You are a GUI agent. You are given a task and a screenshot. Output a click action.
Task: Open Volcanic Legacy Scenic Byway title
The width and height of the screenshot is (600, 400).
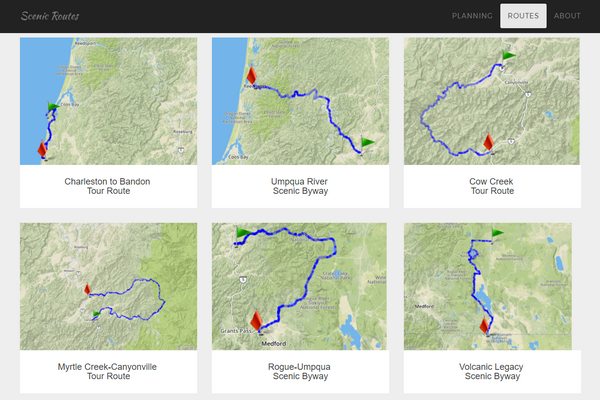pos(492,371)
